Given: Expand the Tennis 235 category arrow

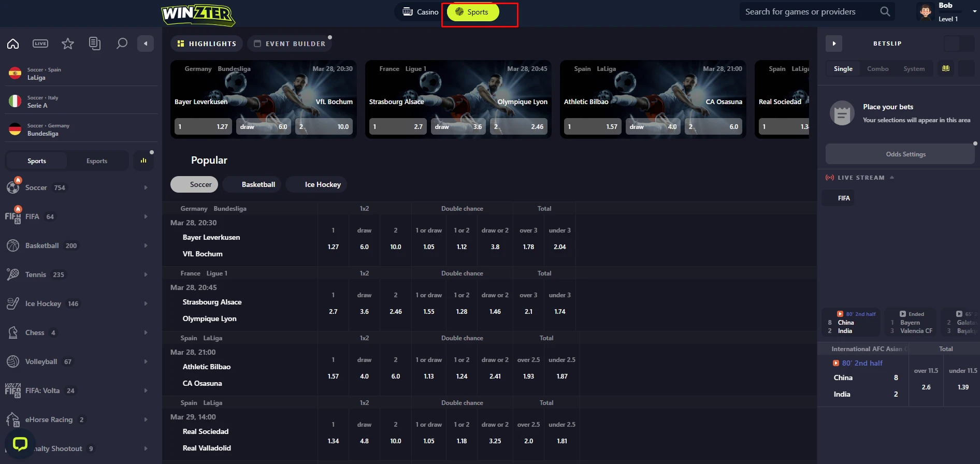Looking at the screenshot, I should 146,274.
